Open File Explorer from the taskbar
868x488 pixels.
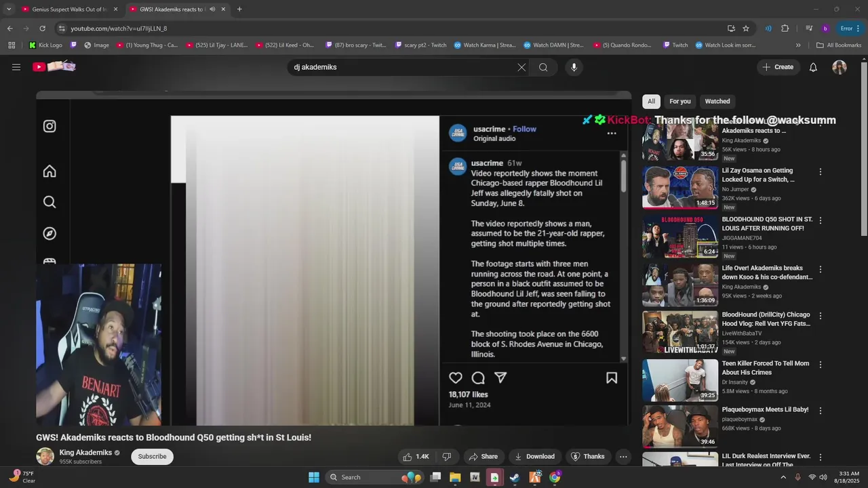coord(455,477)
